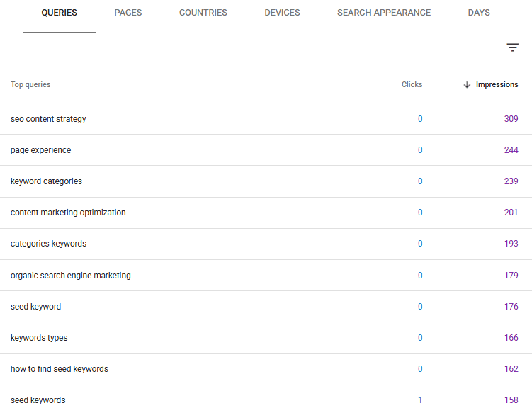This screenshot has width=532, height=413.
Task: Open the 'categories keywords' query
Action: tap(48, 244)
